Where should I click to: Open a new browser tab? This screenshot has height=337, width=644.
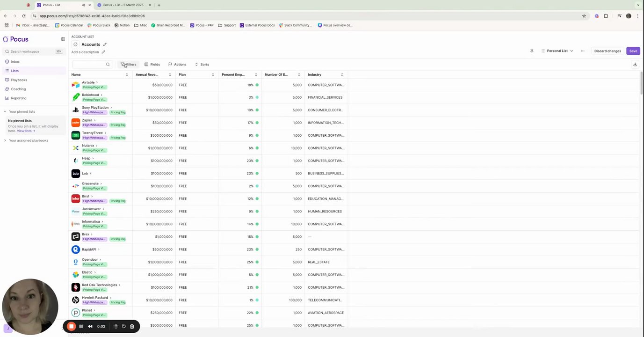point(159,5)
